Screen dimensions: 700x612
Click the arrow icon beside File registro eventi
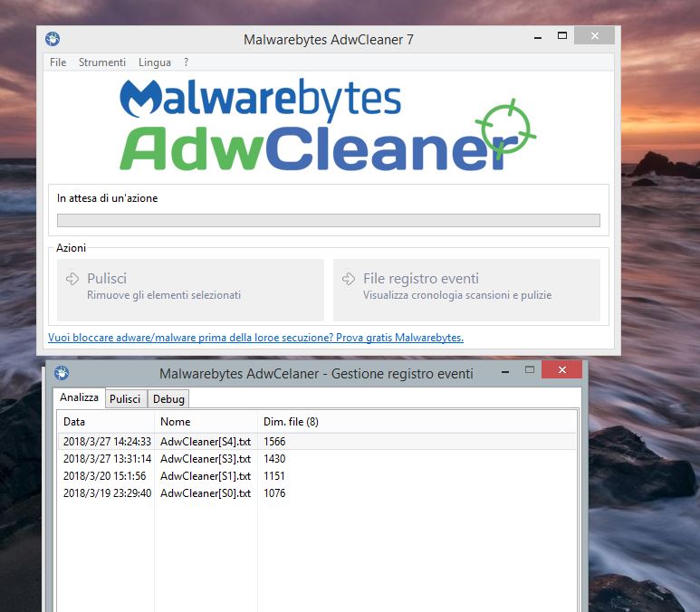(x=349, y=279)
